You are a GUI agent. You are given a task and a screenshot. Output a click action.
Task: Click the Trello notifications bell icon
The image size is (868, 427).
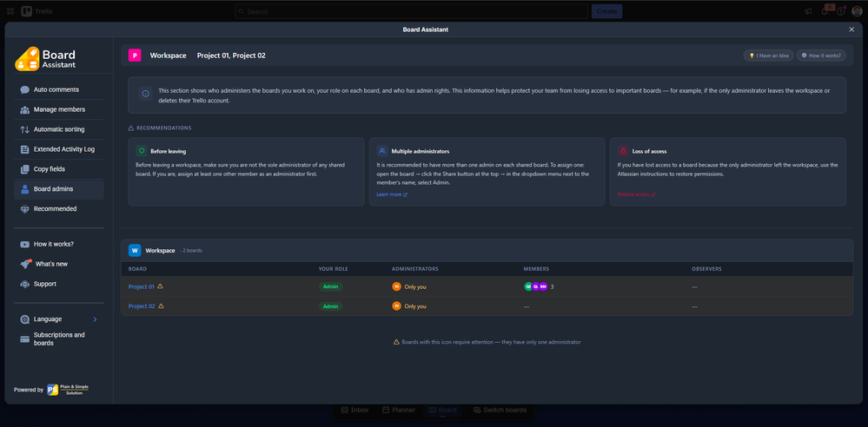pyautogui.click(x=825, y=11)
